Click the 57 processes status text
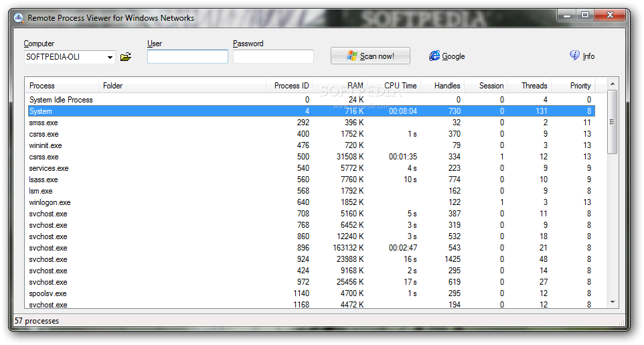 tap(37, 321)
